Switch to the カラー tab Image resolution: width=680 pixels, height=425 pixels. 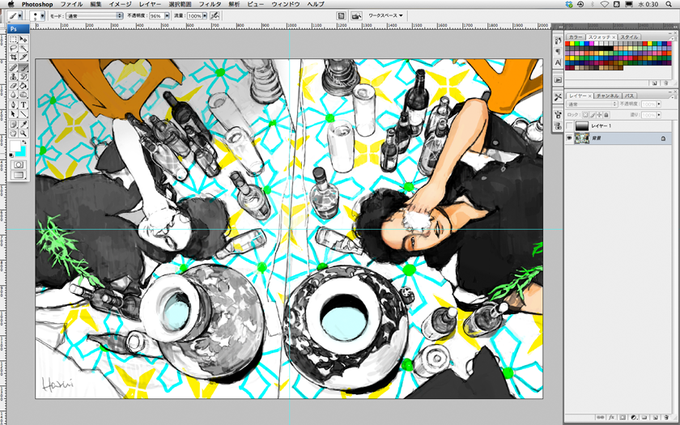[x=575, y=37]
